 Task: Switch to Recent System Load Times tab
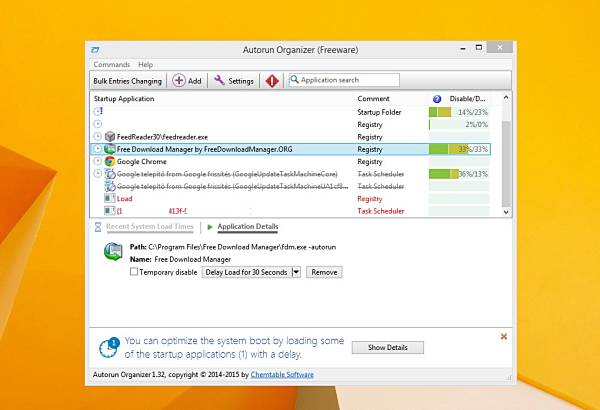coord(150,227)
